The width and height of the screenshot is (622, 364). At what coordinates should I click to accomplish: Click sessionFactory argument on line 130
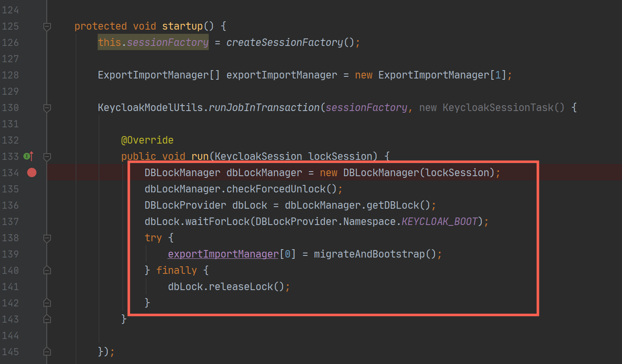tap(366, 108)
